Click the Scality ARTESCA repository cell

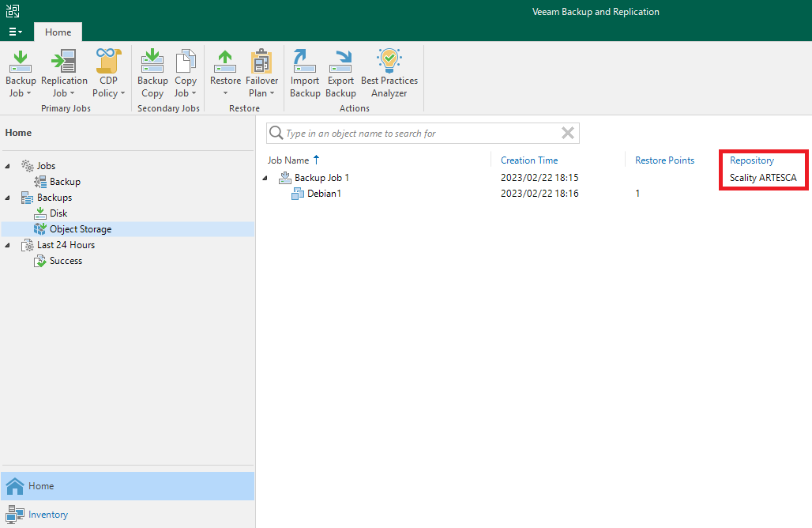point(763,178)
